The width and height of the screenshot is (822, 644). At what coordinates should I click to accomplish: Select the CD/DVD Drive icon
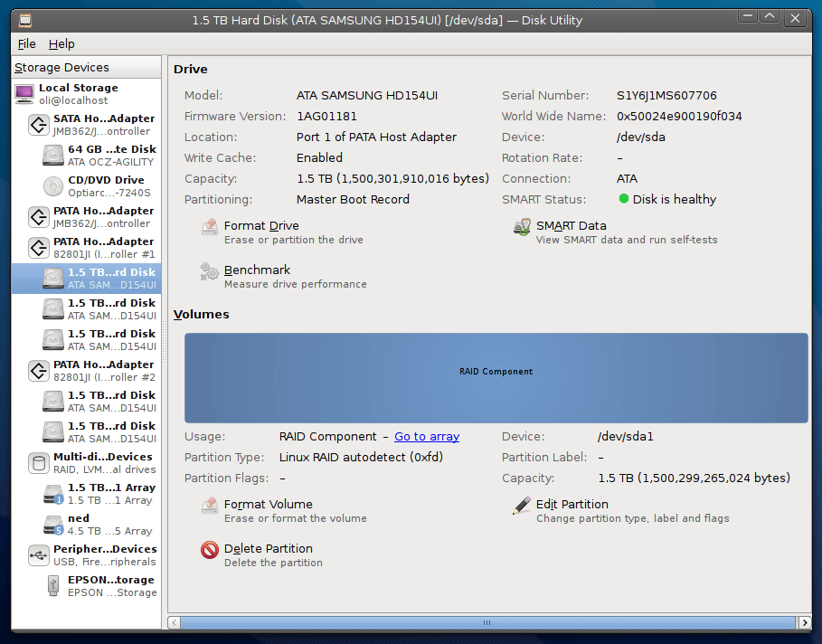point(53,186)
